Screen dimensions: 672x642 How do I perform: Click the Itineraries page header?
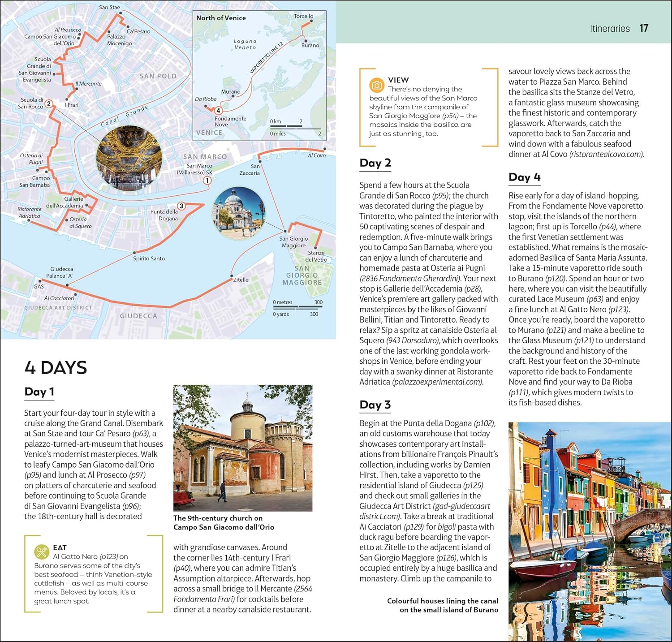(609, 29)
